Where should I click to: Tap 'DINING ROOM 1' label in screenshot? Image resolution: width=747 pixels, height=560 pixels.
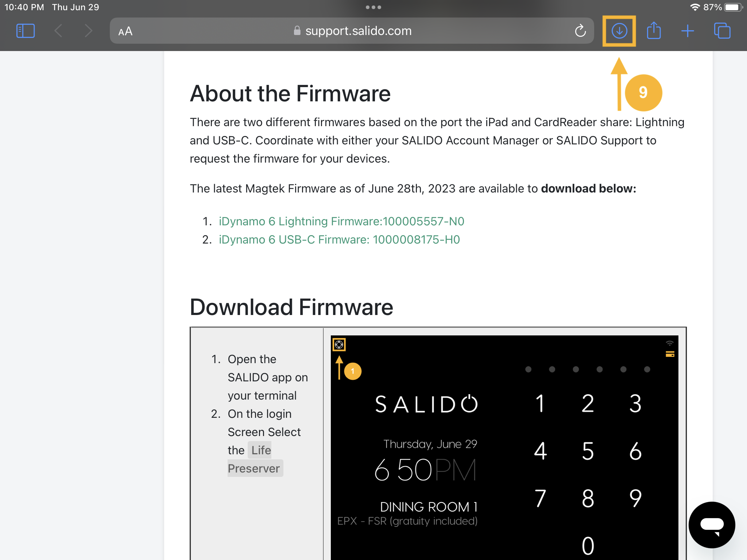tap(429, 507)
